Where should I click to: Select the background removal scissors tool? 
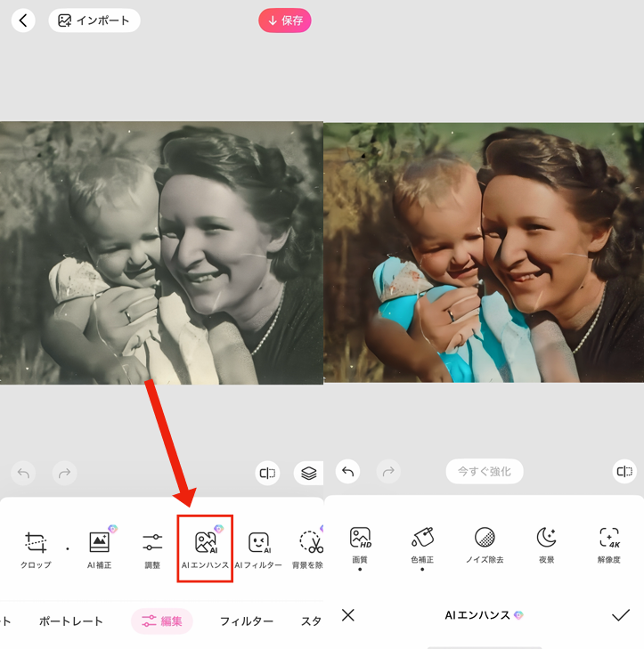(x=309, y=548)
